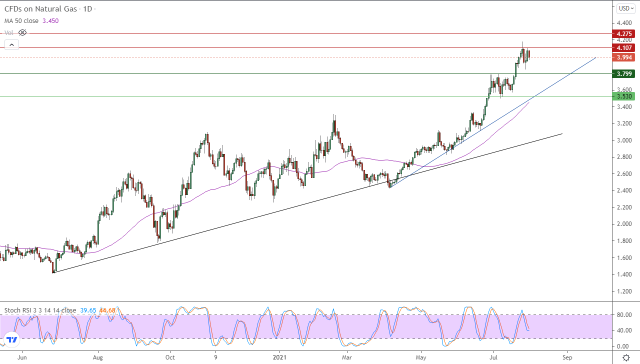The height and width of the screenshot is (364, 640).
Task: Click the 1D timeframe label
Action: (87, 9)
